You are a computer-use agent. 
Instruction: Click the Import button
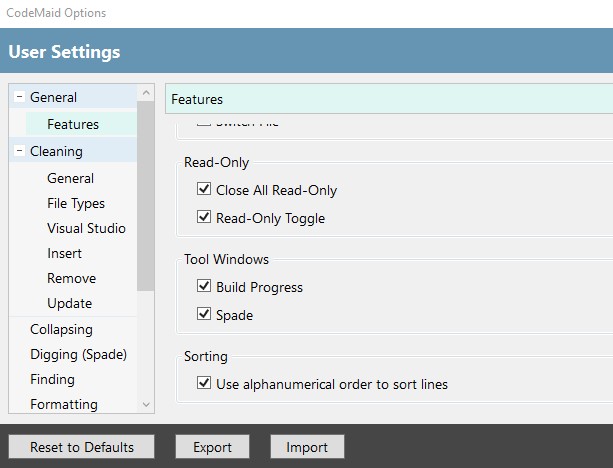coord(307,446)
